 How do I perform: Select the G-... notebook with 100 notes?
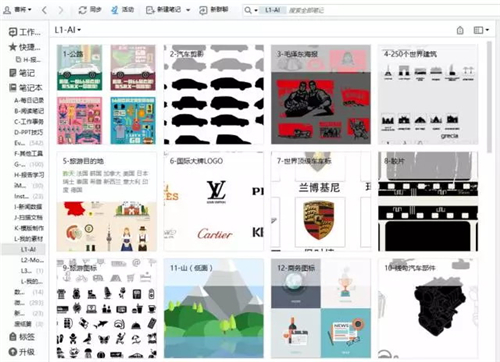(29, 164)
